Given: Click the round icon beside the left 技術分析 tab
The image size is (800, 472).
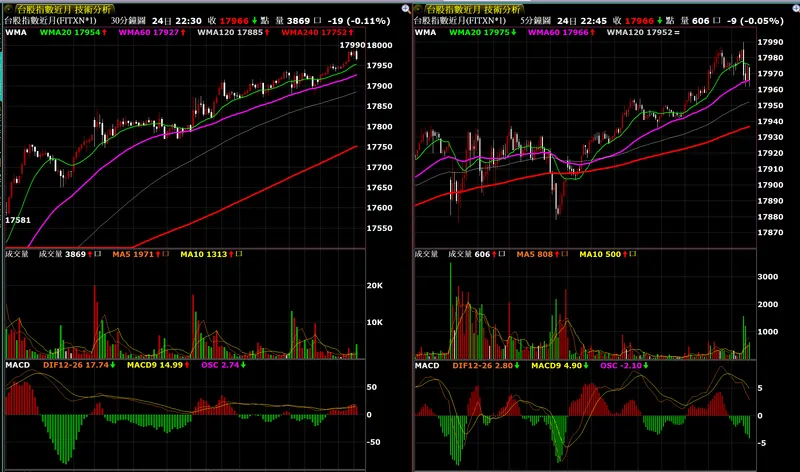Looking at the screenshot, I should [9, 9].
